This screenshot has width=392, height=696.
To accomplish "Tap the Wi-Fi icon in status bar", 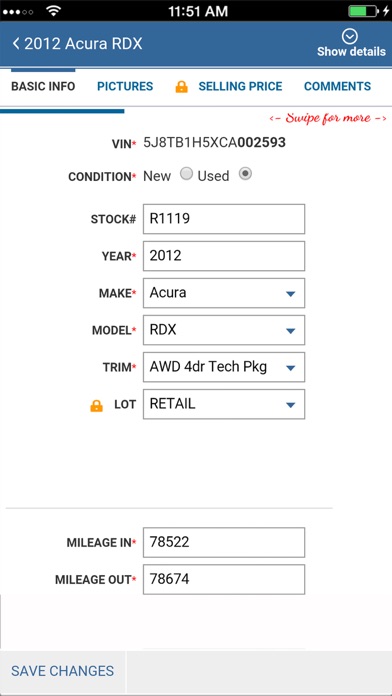I will click(53, 11).
